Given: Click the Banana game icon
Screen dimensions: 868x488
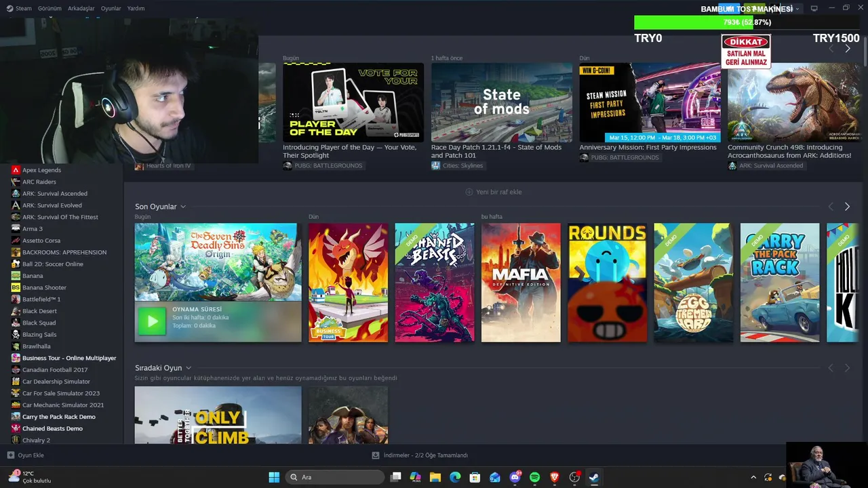Looking at the screenshot, I should coord(16,276).
